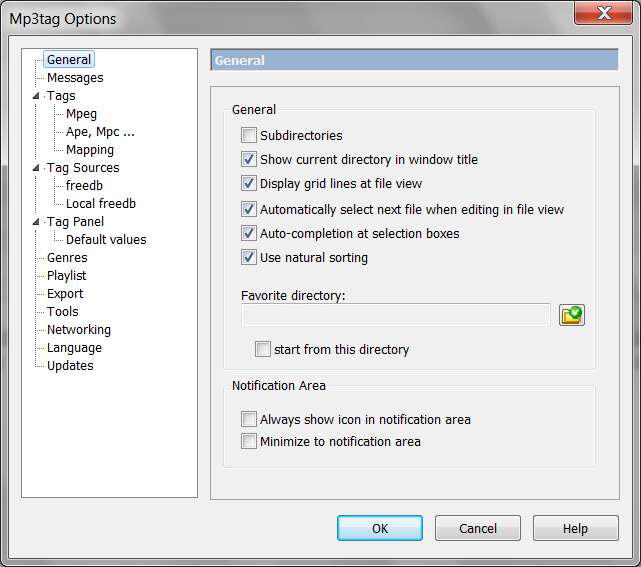Collapse the Tag Sources tree node

click(x=36, y=168)
